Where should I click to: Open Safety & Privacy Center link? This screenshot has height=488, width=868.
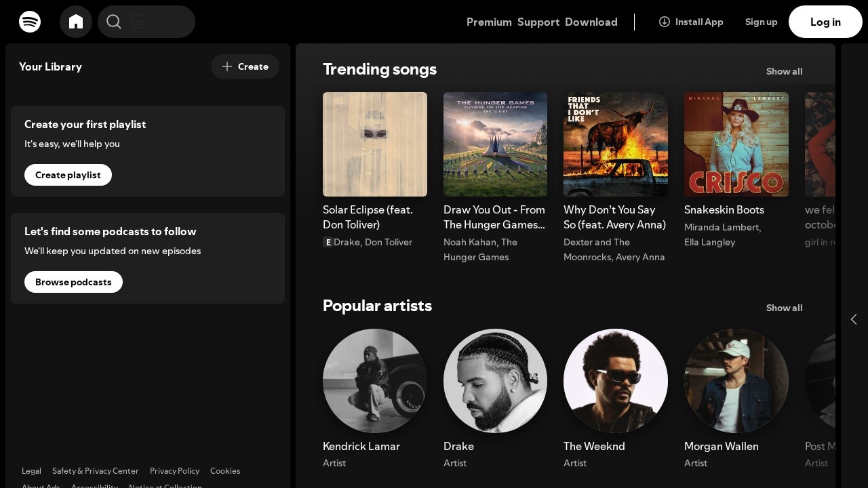(95, 470)
